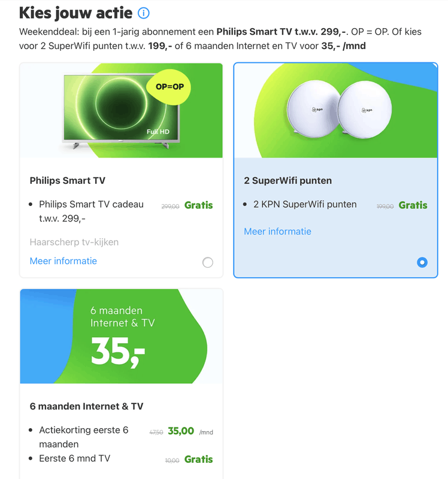This screenshot has width=448, height=479.
Task: Click the Gratis label for Eerste 6 mnd TV
Action: pos(198,459)
